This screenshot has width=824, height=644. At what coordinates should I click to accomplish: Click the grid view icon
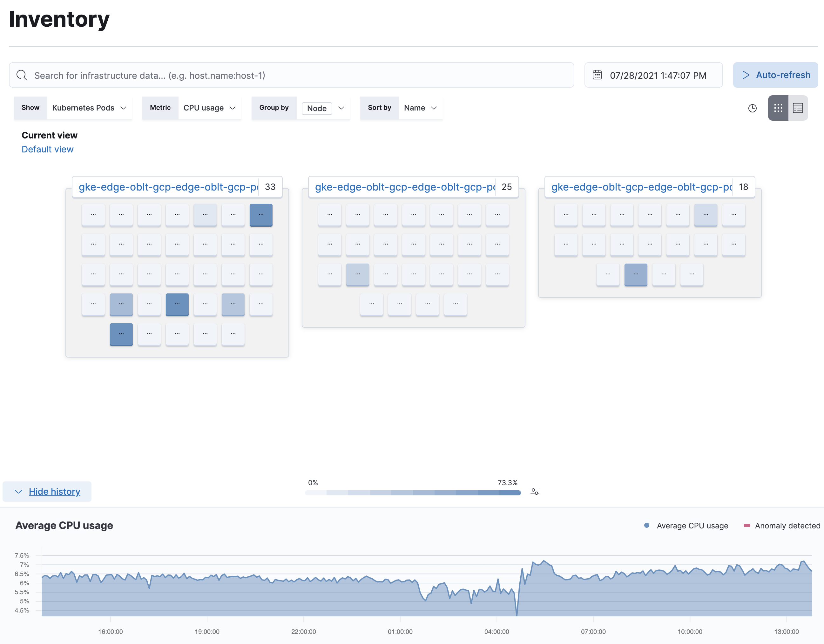click(x=779, y=107)
